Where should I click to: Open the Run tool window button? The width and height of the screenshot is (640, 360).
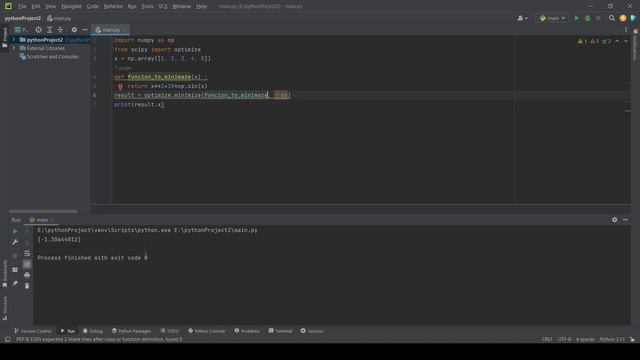pyautogui.click(x=68, y=331)
